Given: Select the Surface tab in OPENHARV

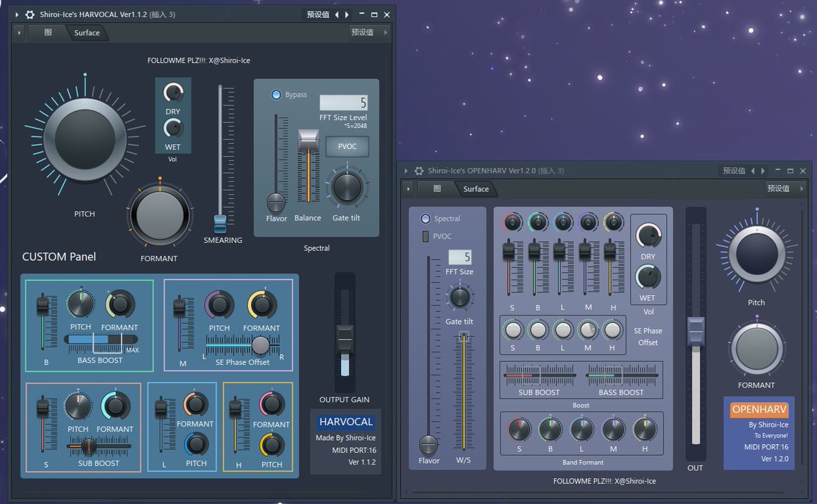Looking at the screenshot, I should 475,189.
